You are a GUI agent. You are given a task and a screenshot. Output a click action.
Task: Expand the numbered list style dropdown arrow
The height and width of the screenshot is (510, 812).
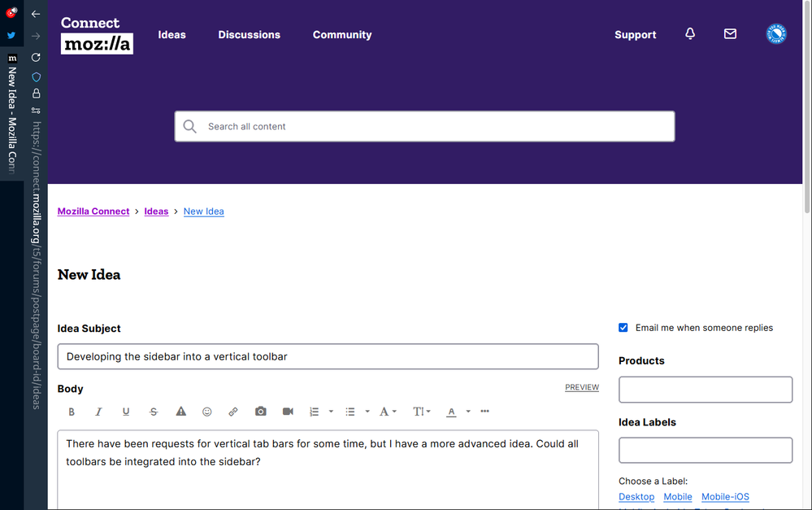coord(331,412)
